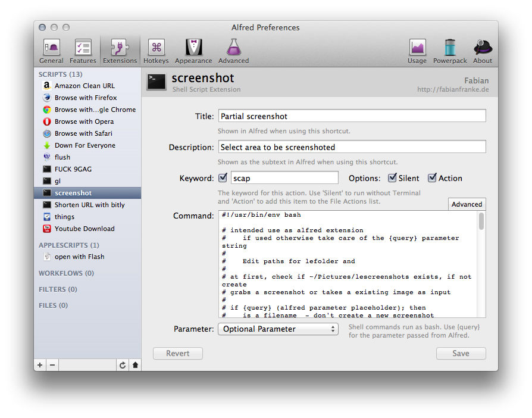Click the Youtube Download red icon

point(47,229)
